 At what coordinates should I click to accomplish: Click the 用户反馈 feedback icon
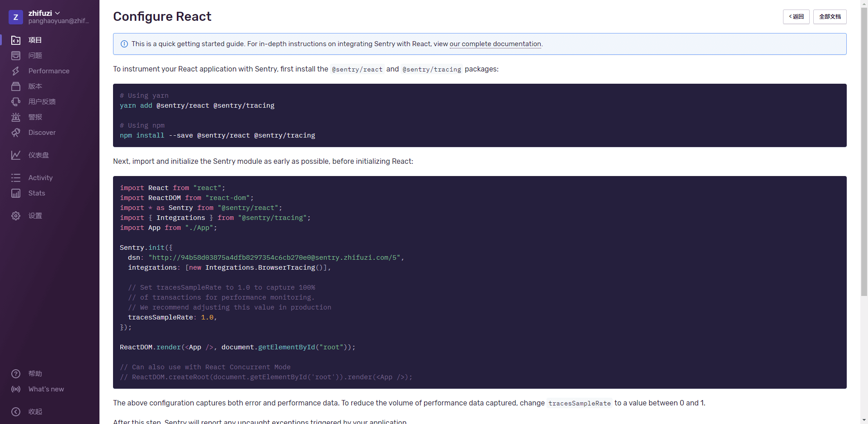[x=16, y=102]
